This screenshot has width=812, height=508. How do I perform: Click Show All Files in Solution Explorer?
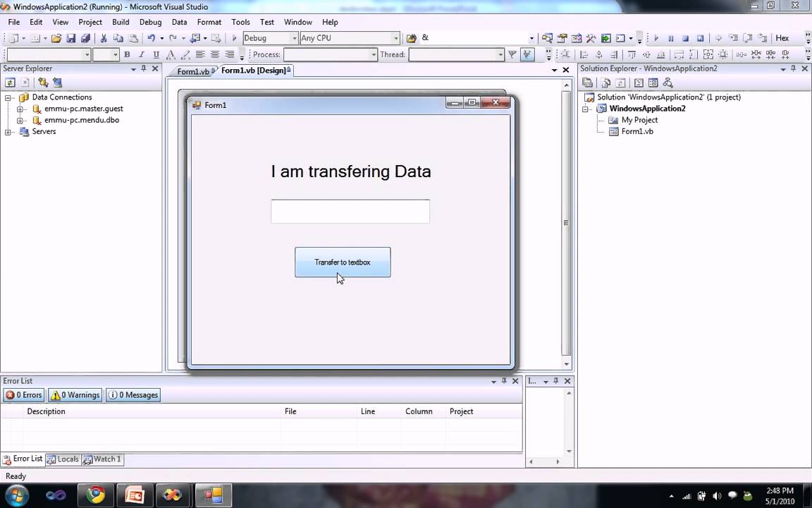[x=605, y=83]
